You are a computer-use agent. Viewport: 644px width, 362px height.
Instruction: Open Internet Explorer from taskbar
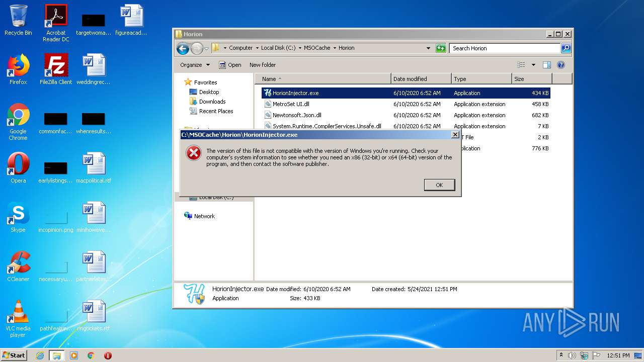[40, 355]
